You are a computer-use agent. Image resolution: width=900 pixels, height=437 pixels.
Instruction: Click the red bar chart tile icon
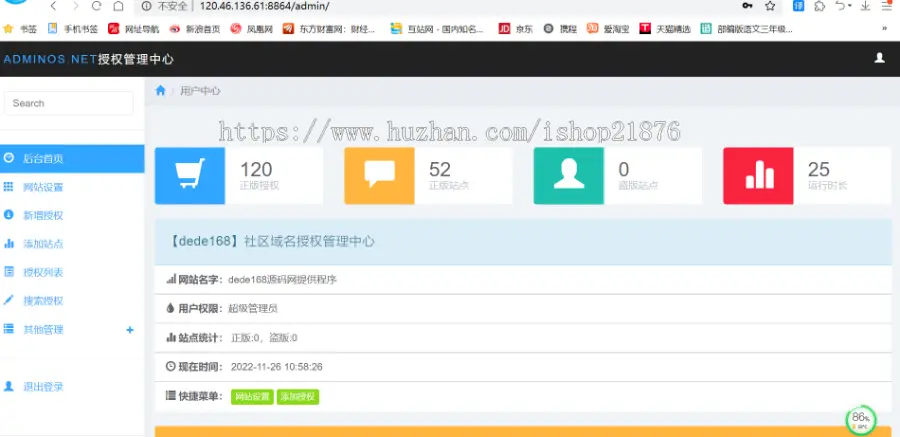[758, 176]
